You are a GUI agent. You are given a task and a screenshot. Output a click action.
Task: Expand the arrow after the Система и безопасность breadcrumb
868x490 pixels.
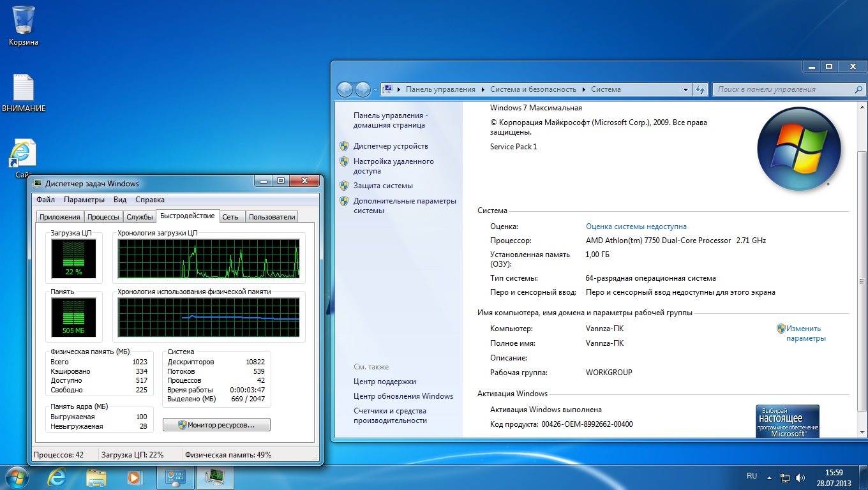(x=583, y=89)
